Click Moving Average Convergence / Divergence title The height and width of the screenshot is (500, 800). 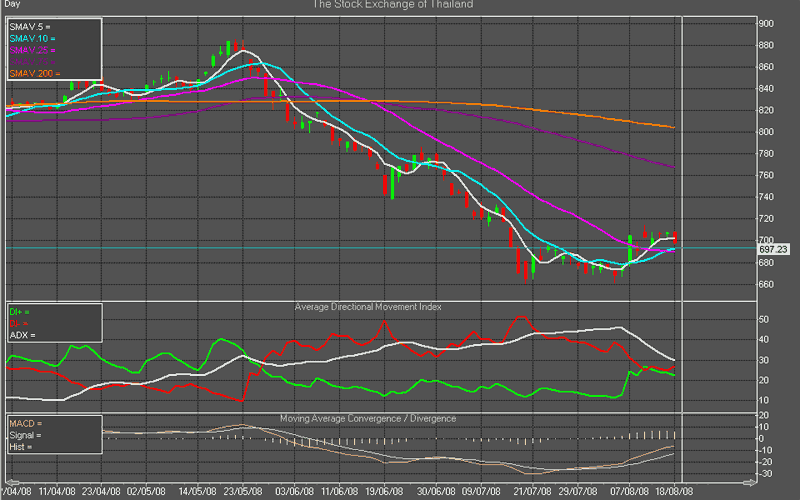coord(368,418)
